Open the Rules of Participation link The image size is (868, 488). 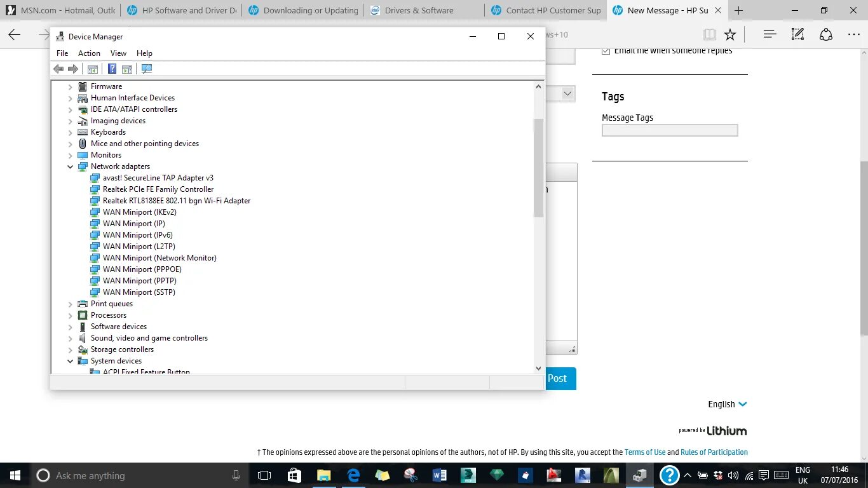[714, 452]
